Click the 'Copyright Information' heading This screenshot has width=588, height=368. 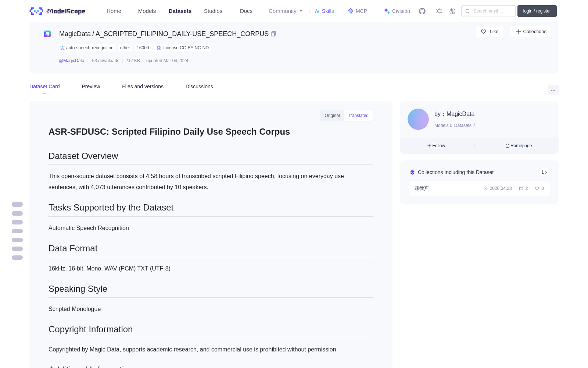point(91,329)
